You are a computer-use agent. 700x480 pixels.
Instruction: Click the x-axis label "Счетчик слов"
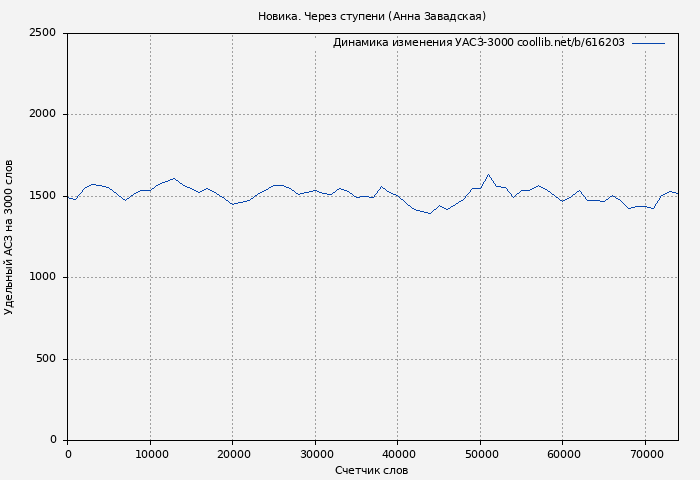pos(371,470)
